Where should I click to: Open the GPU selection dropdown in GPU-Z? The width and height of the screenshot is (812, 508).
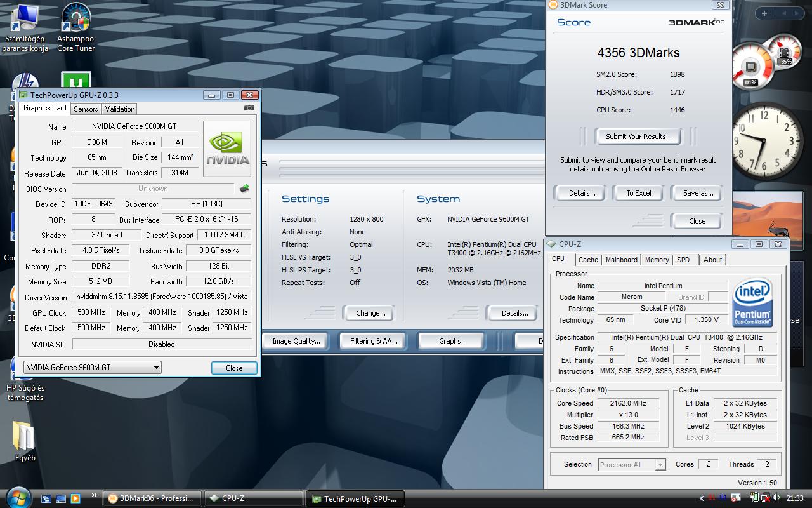(x=92, y=368)
